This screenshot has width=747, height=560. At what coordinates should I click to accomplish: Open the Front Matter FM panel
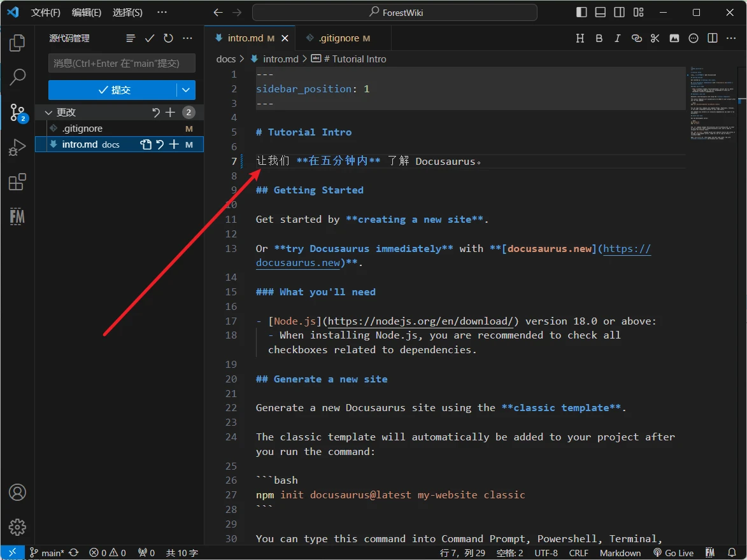[x=17, y=216]
